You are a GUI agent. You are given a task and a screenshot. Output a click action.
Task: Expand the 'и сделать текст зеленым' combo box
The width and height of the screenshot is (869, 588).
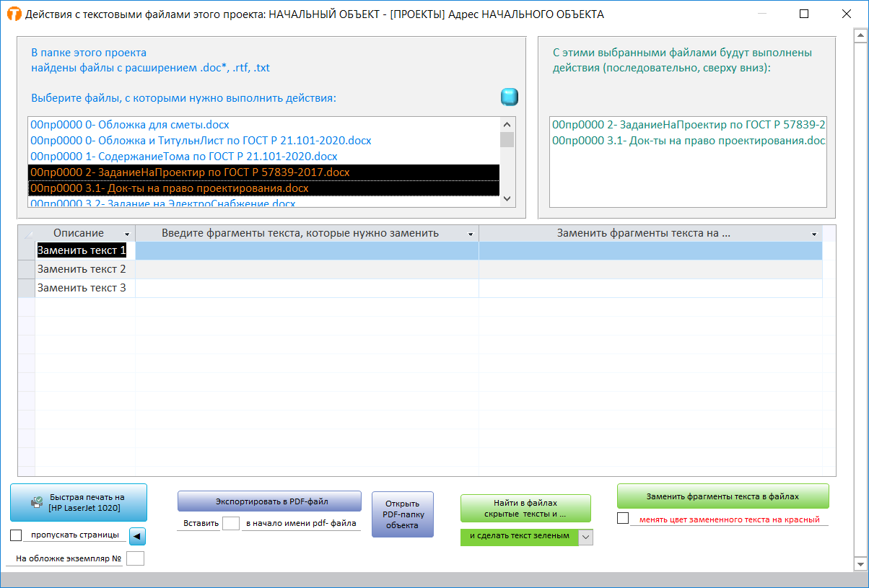[586, 537]
